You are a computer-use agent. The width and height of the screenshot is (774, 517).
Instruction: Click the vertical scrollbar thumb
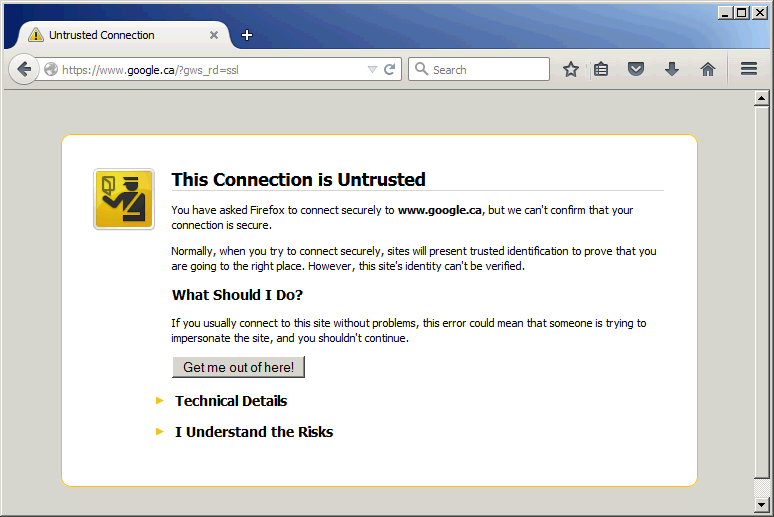(761, 292)
